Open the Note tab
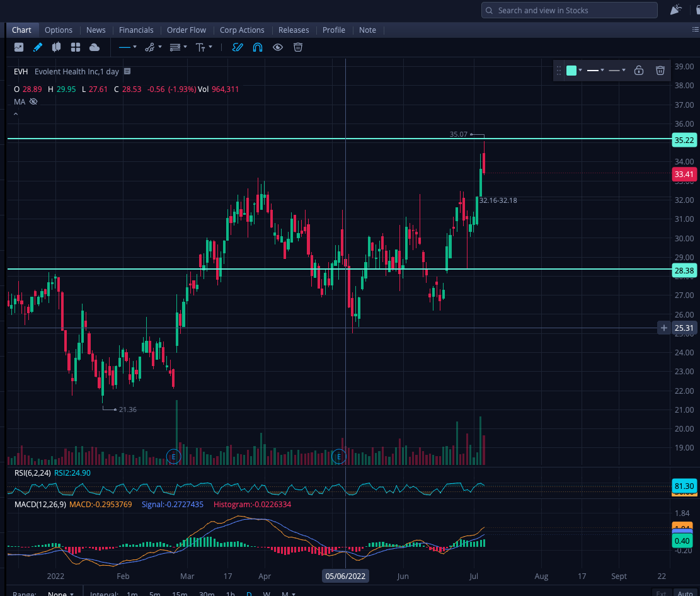The height and width of the screenshot is (596, 700). pos(367,30)
